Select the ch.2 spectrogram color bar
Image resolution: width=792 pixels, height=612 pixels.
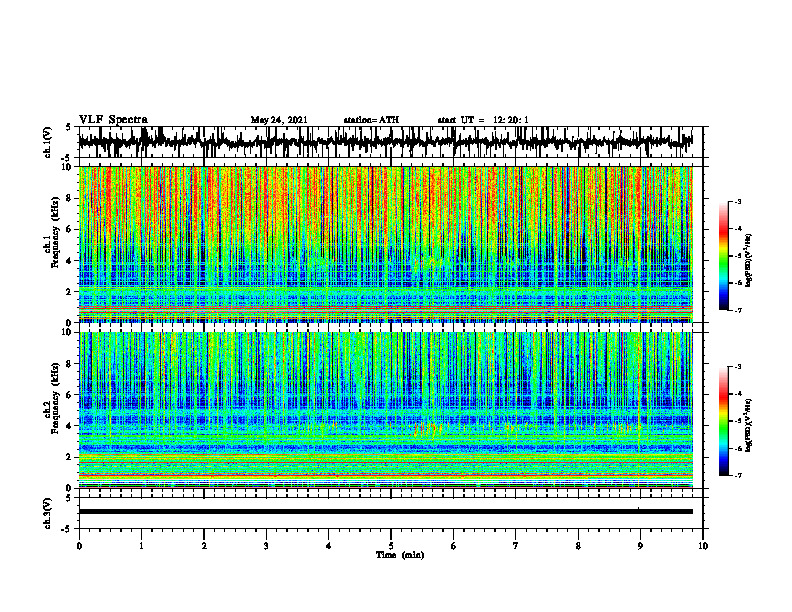[x=724, y=421]
